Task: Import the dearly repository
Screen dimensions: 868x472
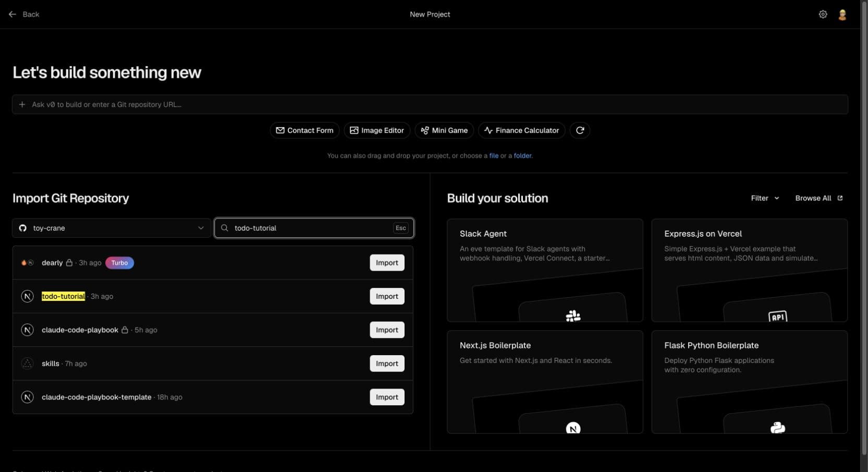Action: coord(387,263)
